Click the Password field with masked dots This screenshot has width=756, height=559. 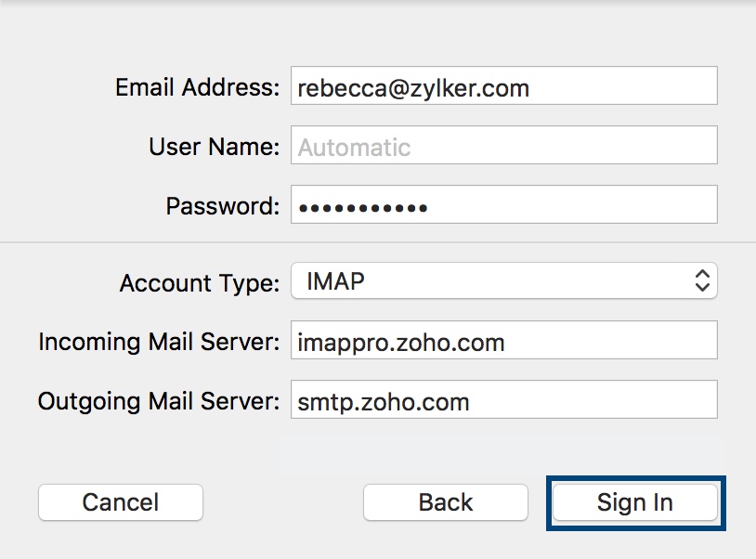point(503,206)
